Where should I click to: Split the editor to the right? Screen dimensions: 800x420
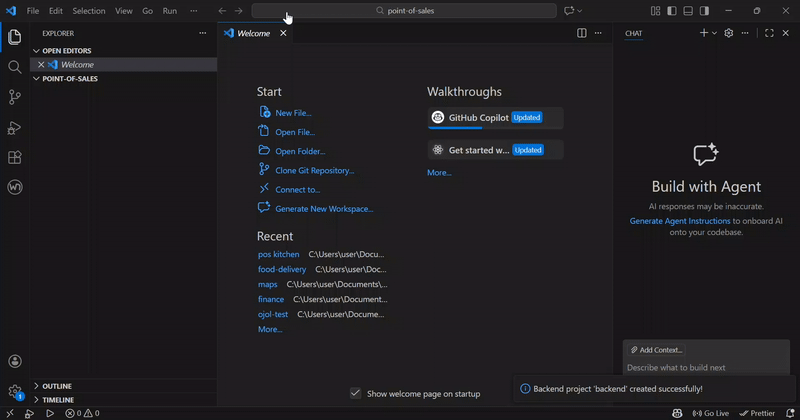tap(582, 33)
